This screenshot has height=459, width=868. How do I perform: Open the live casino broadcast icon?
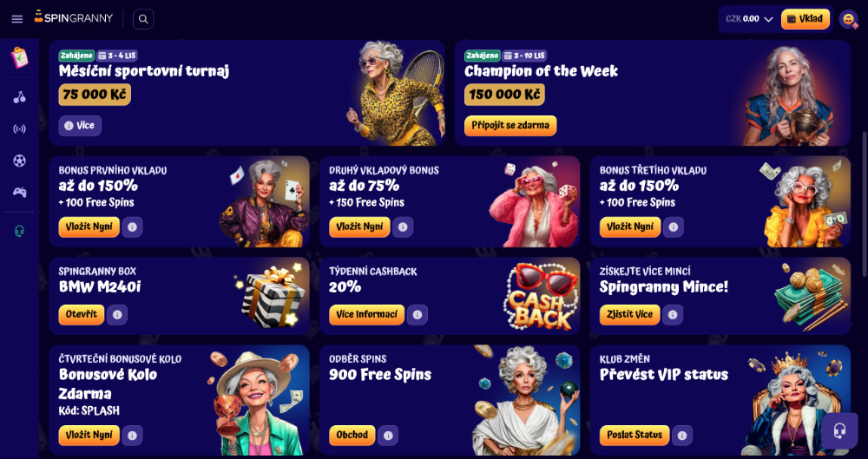19,129
